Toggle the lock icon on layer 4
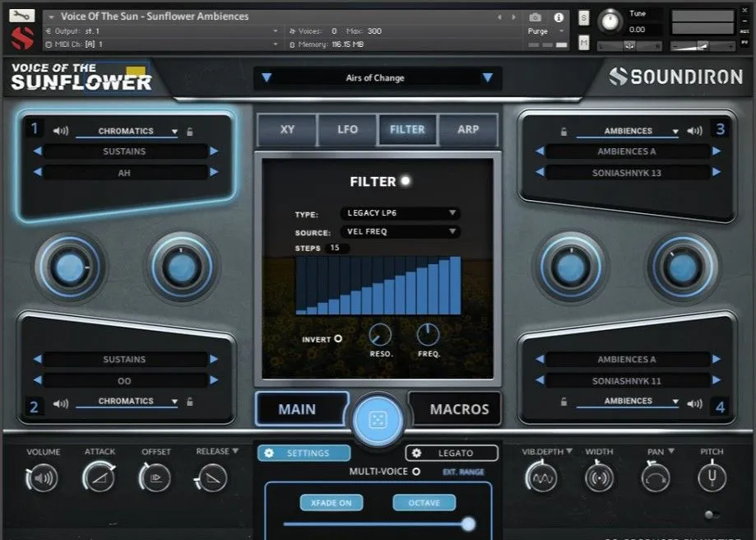The height and width of the screenshot is (540, 756). pyautogui.click(x=564, y=402)
